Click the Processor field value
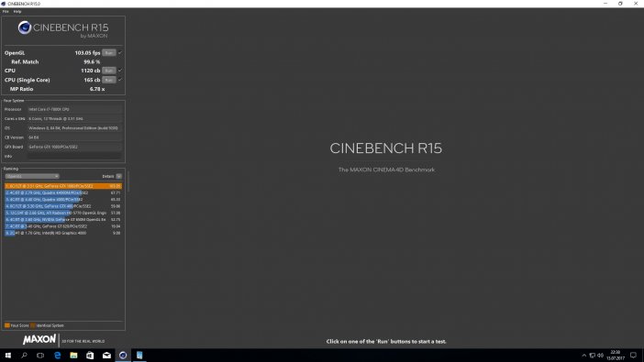644x362 pixels. pos(74,109)
